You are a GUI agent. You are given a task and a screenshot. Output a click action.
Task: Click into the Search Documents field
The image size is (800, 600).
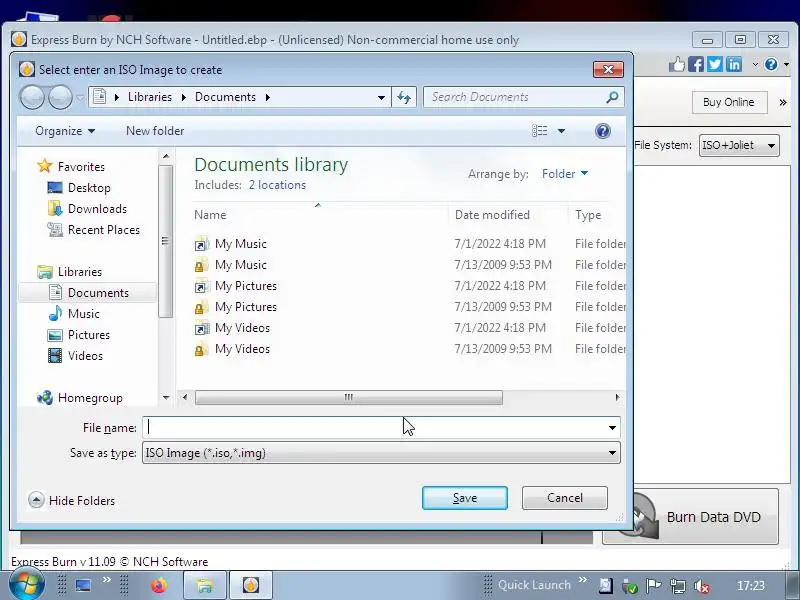(515, 97)
